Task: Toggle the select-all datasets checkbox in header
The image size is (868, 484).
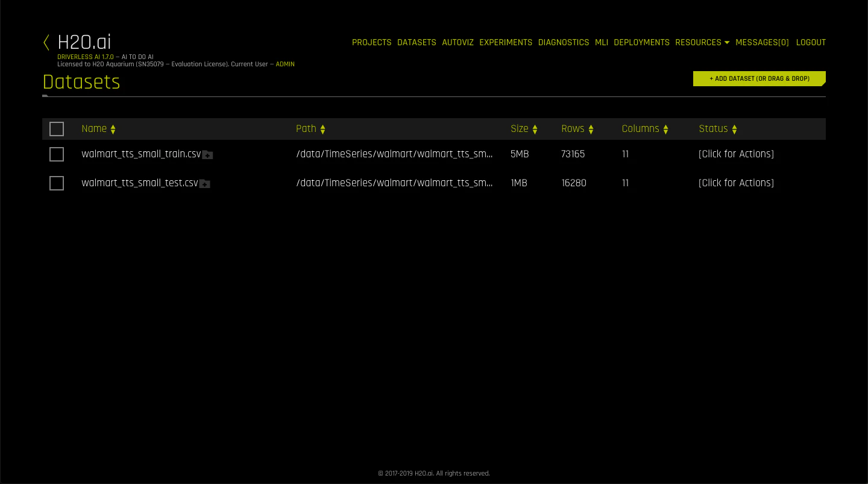Action: click(57, 129)
